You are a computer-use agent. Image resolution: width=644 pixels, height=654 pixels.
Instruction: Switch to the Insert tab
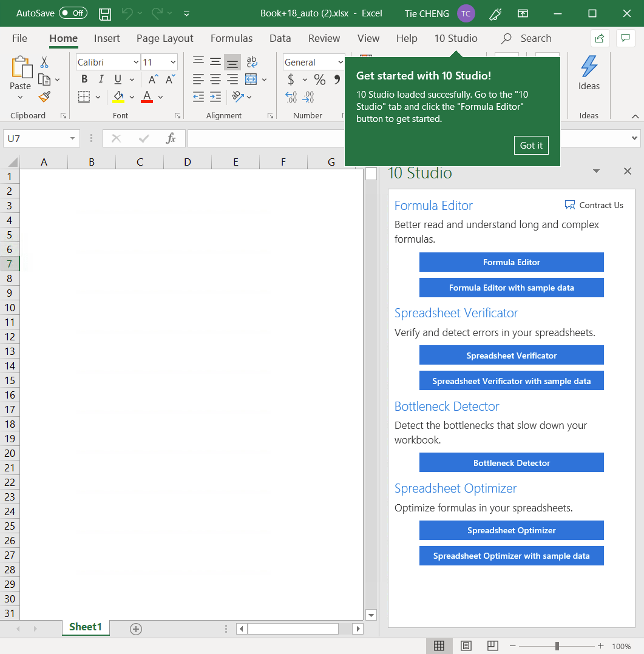pos(107,38)
